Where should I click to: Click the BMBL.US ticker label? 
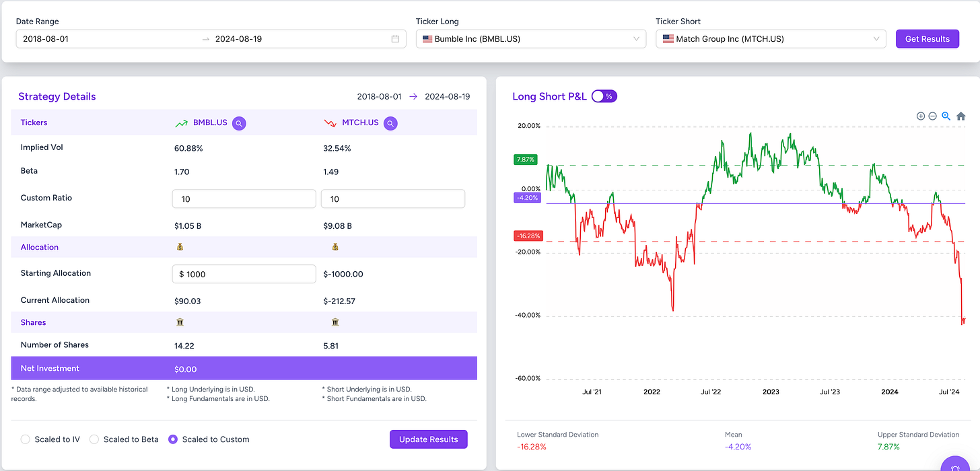point(210,123)
